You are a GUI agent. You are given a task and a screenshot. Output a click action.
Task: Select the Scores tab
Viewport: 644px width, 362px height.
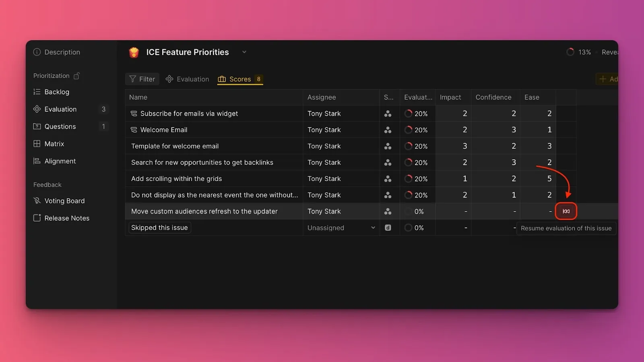coord(240,79)
